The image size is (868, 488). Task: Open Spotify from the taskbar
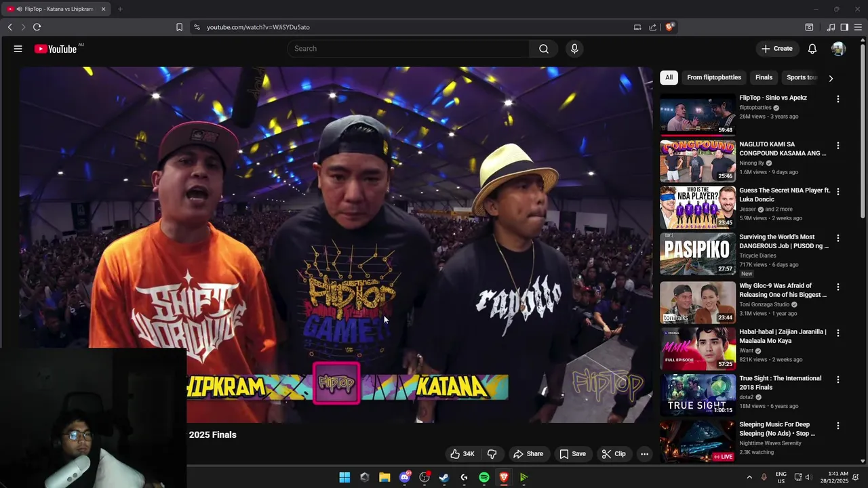484,477
